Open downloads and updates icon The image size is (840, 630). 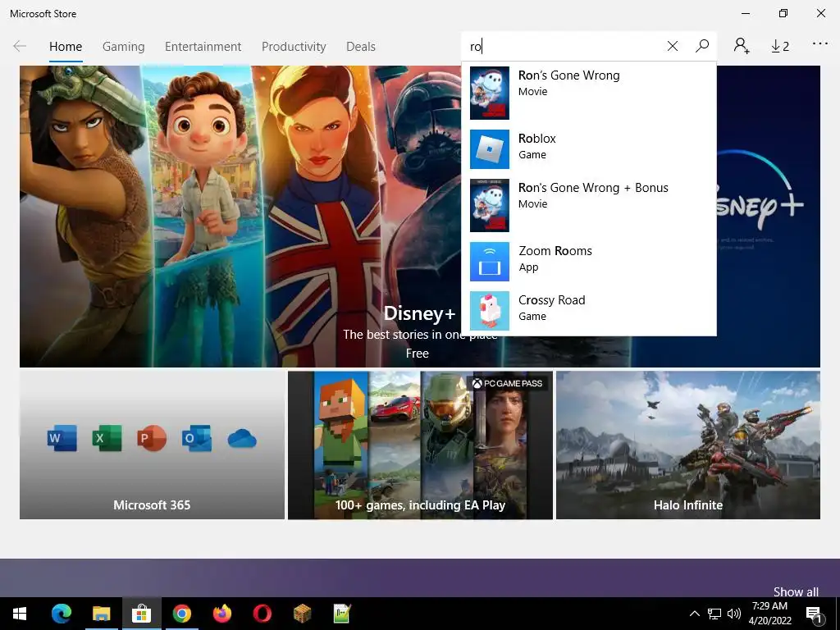coord(780,47)
